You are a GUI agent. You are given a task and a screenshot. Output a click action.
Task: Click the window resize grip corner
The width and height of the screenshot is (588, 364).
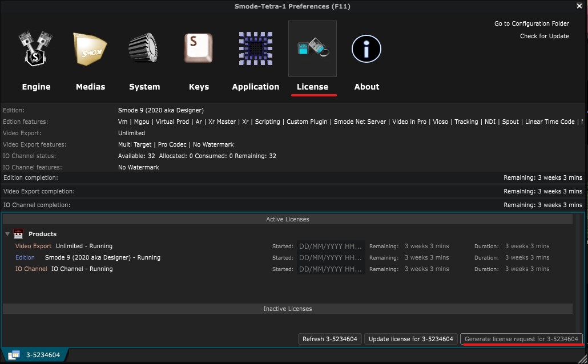click(x=582, y=359)
